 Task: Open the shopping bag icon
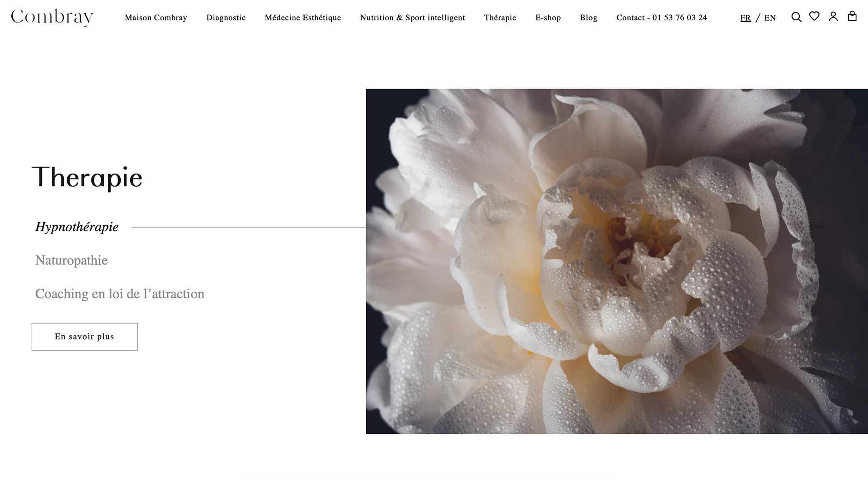click(x=852, y=16)
